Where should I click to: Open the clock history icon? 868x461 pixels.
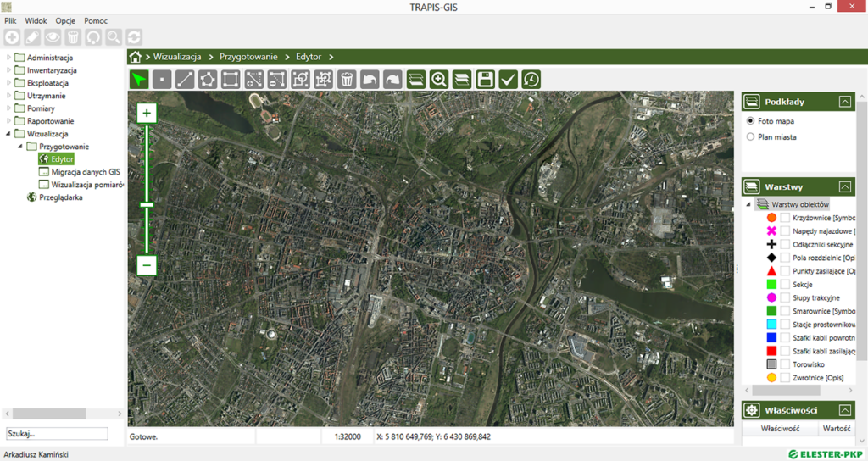pos(531,80)
